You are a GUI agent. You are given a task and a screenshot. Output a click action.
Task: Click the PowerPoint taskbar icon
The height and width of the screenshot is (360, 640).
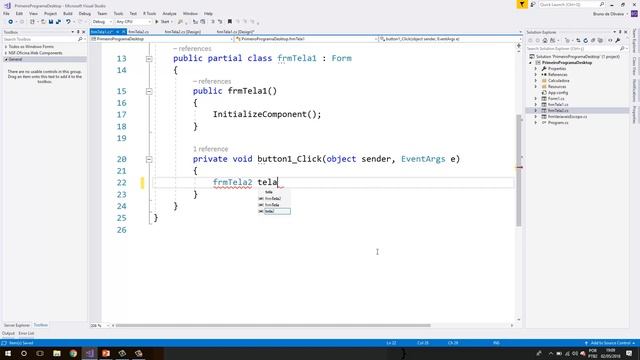click(106, 353)
